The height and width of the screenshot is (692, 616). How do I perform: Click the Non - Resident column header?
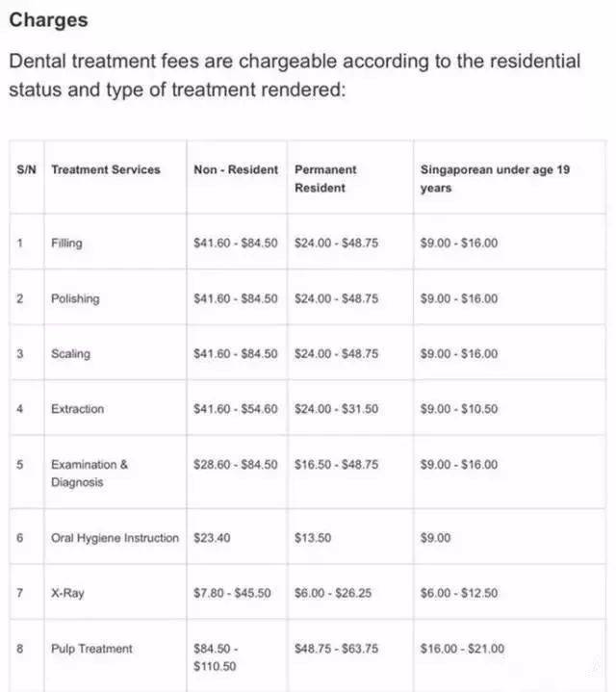pyautogui.click(x=236, y=169)
